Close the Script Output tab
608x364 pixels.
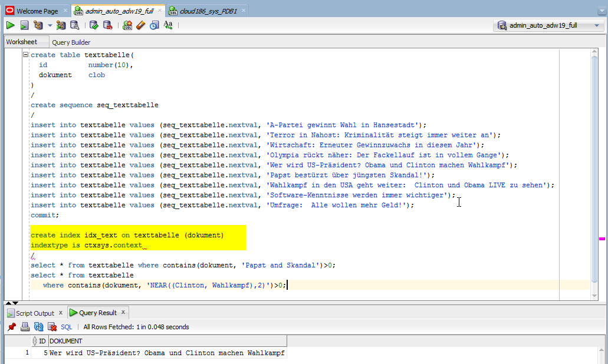[61, 313]
